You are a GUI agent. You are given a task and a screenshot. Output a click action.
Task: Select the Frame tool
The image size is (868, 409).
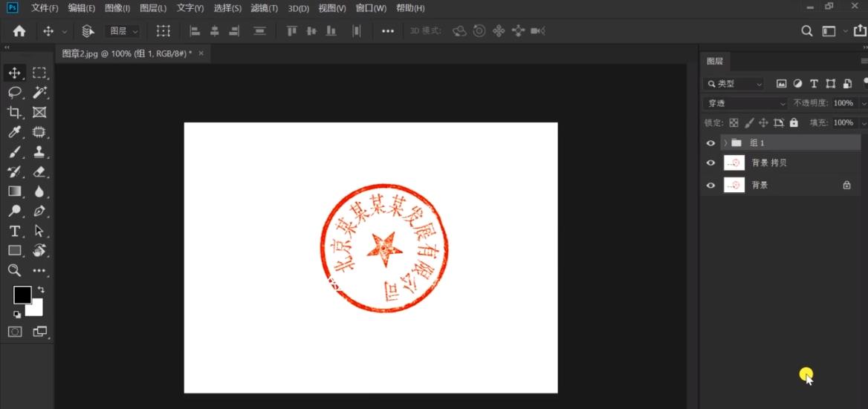click(39, 112)
